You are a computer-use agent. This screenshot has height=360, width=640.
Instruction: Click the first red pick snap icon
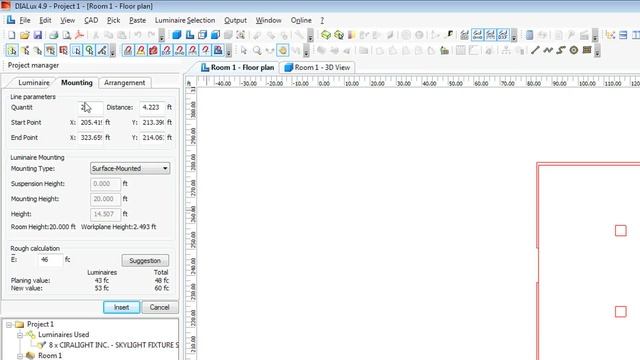(128, 51)
